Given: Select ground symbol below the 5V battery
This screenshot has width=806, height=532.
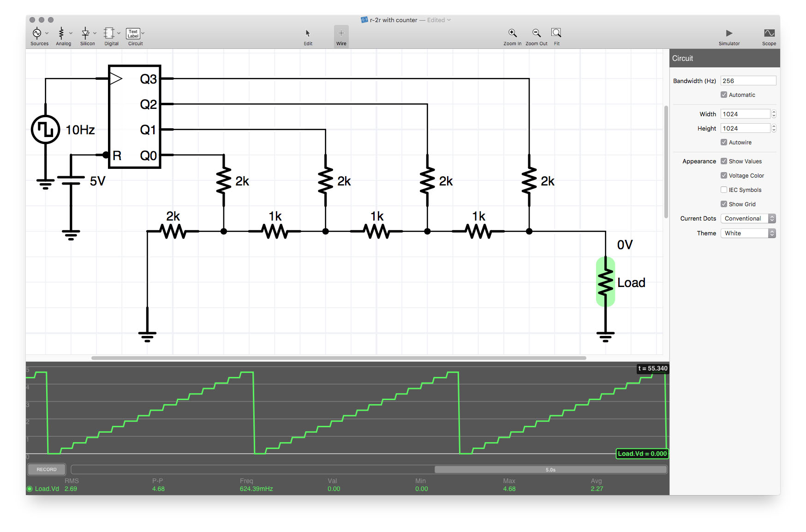Looking at the screenshot, I should 71,235.
